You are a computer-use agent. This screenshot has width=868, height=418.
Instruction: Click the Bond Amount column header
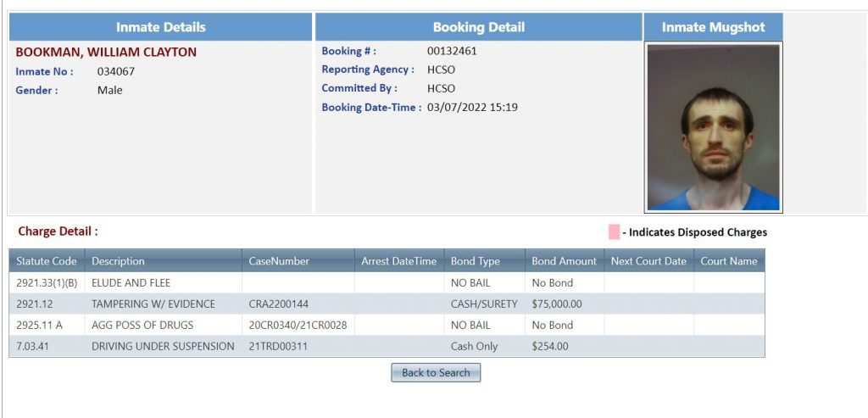[x=565, y=261]
